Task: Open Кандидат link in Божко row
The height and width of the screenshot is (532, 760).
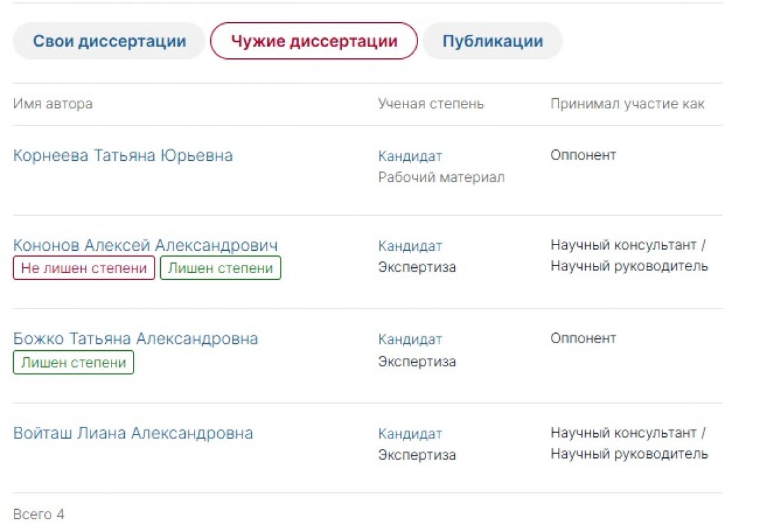Action: (410, 340)
